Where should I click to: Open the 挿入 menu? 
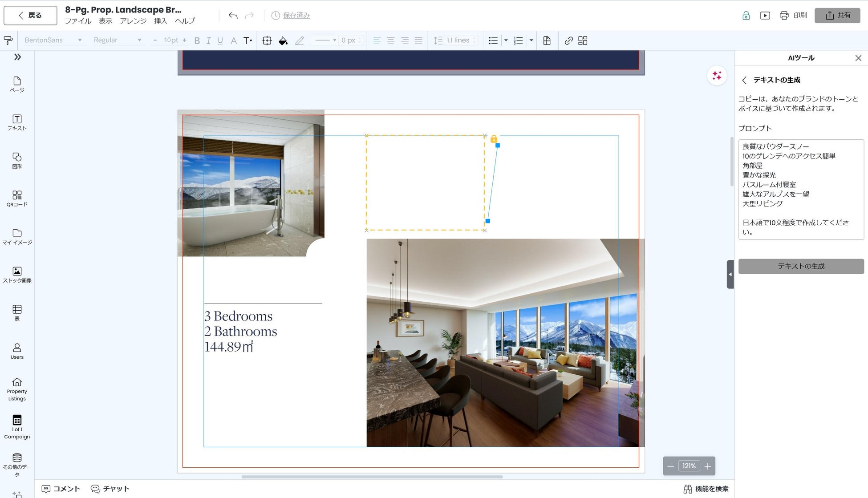point(160,21)
